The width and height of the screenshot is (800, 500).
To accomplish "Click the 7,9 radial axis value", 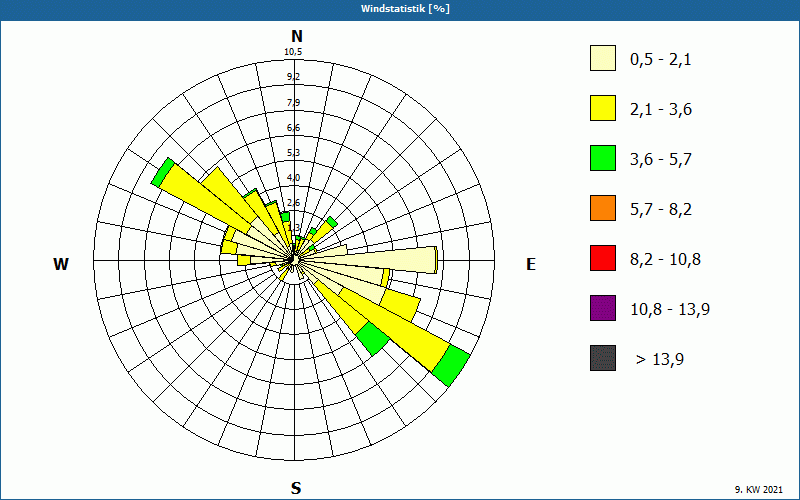I will (x=293, y=103).
